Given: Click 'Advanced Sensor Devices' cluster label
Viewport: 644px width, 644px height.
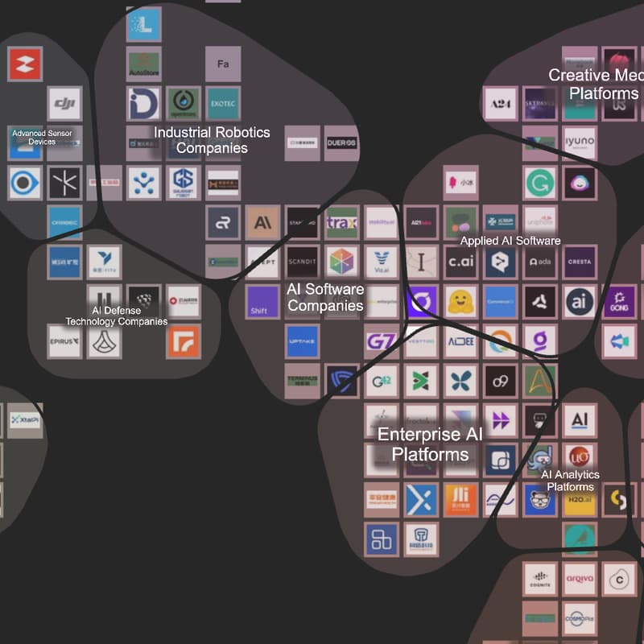Looking at the screenshot, I should [x=42, y=138].
